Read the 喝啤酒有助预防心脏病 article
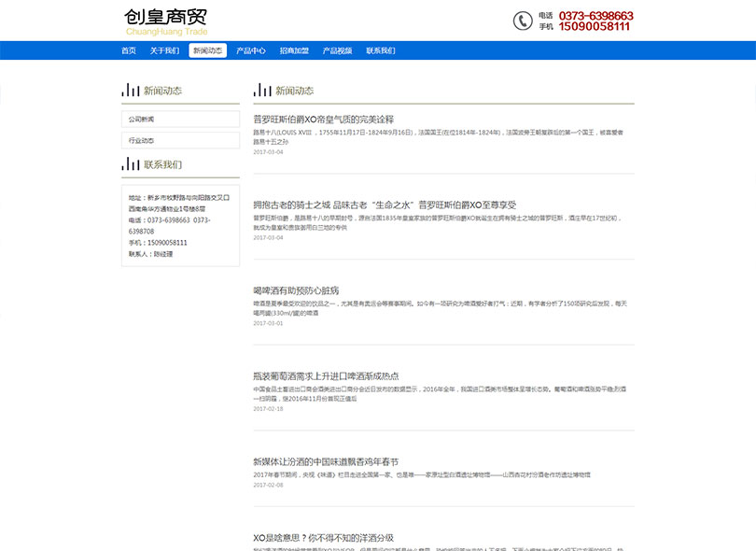756x551 pixels. tap(296, 290)
